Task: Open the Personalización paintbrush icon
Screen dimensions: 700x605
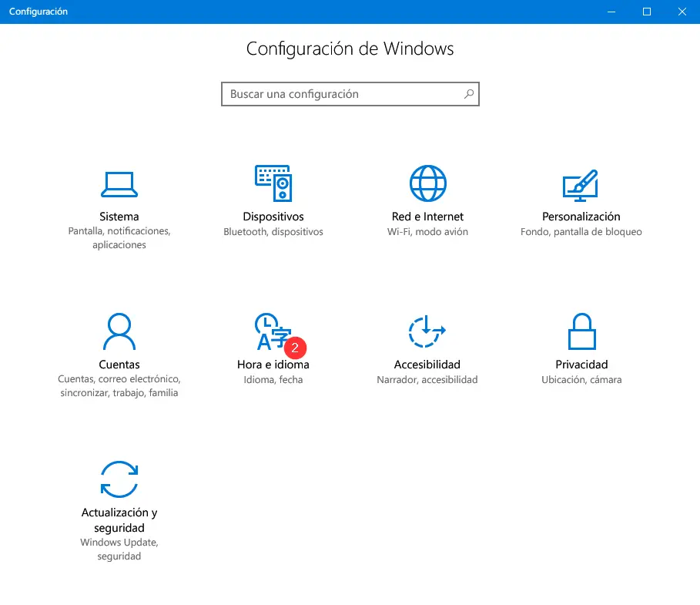Action: click(581, 185)
